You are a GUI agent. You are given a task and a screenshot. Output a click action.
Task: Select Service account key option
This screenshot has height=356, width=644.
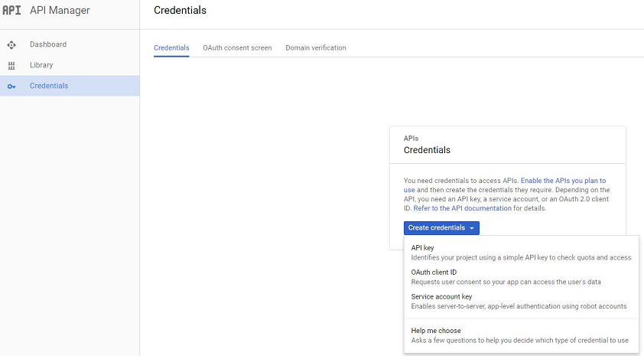(522, 302)
